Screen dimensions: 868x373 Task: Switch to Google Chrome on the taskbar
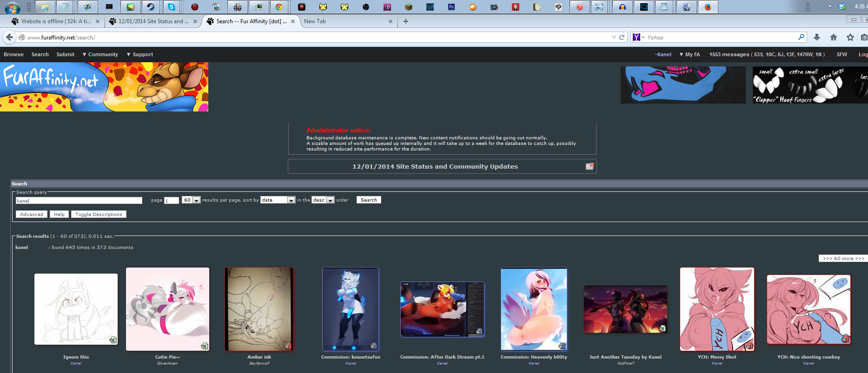click(x=279, y=7)
